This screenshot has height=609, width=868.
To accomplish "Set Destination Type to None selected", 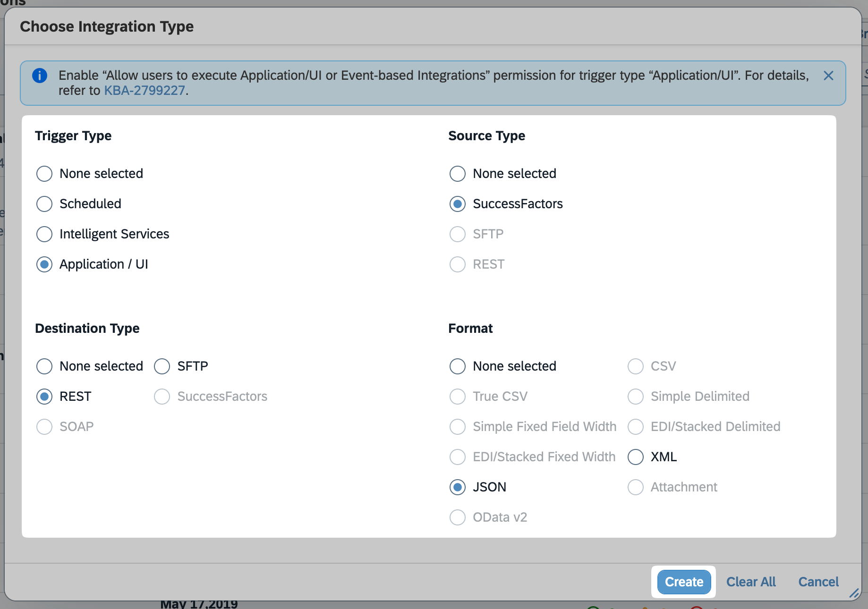I will (44, 366).
